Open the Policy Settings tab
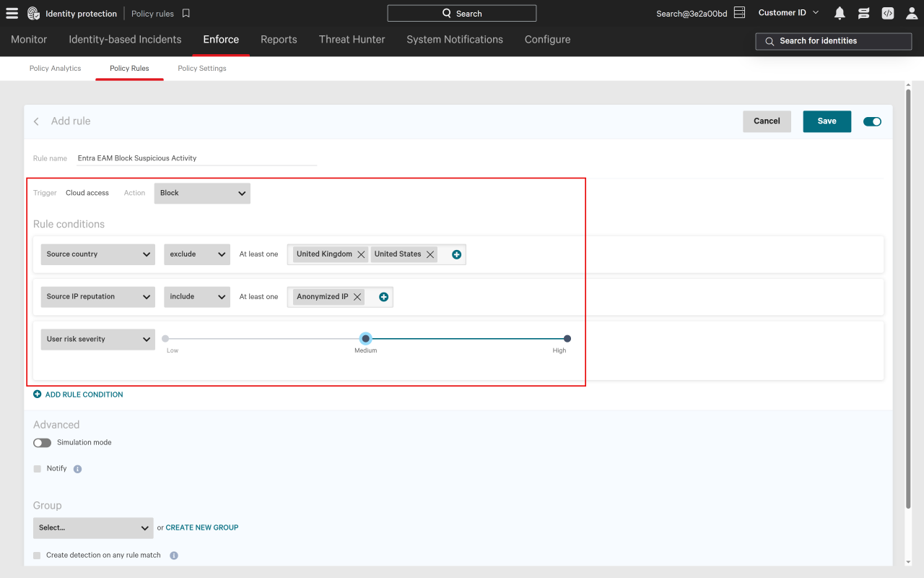Viewport: 924px width, 578px height. pos(202,69)
